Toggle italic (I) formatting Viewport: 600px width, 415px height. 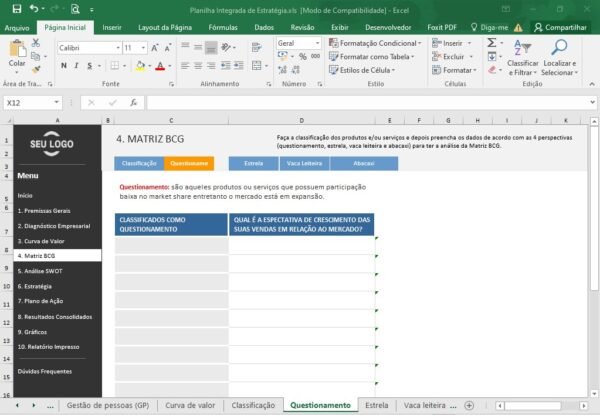click(x=77, y=66)
